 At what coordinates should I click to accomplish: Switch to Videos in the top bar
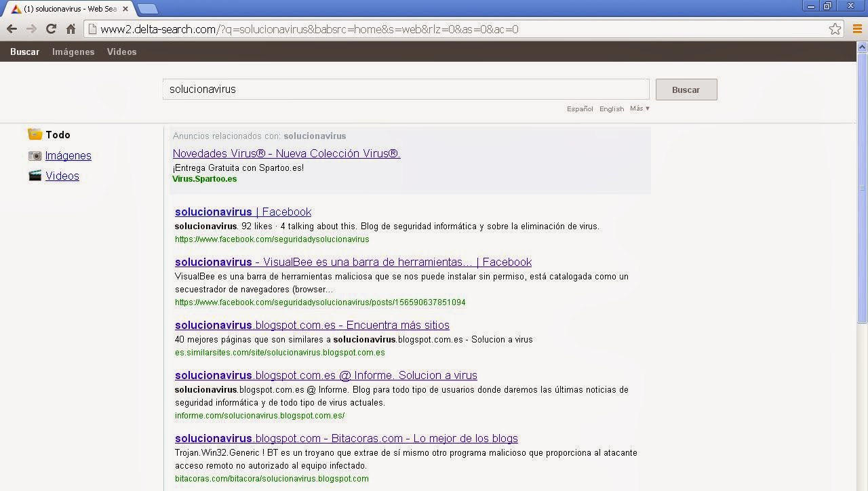(122, 52)
